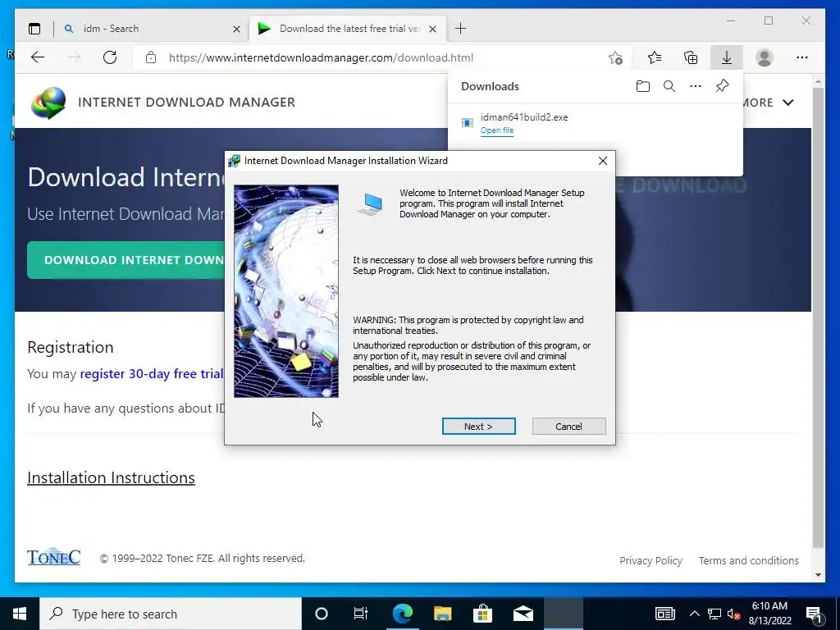Go back to previous page
This screenshot has height=630, width=840.
[x=38, y=57]
